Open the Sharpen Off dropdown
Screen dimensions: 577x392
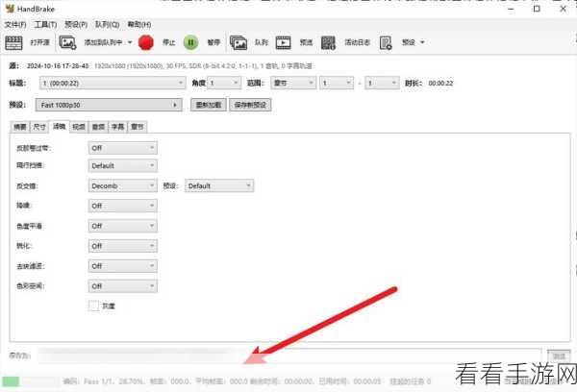tap(123, 246)
